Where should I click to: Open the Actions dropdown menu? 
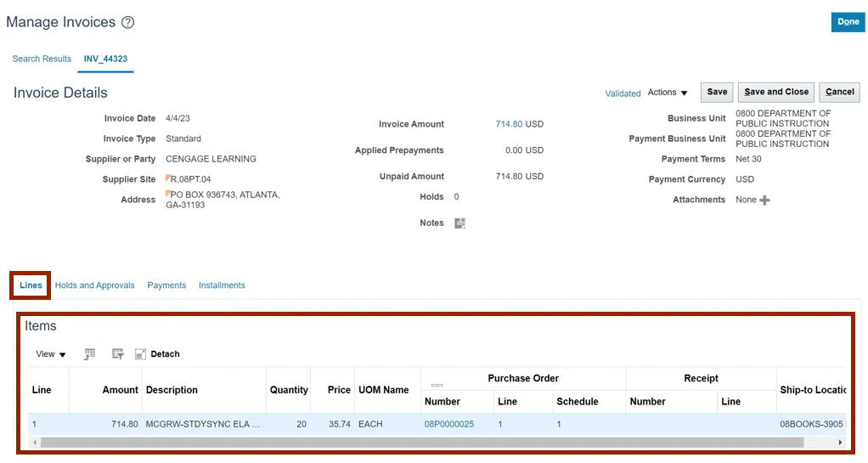tap(668, 93)
